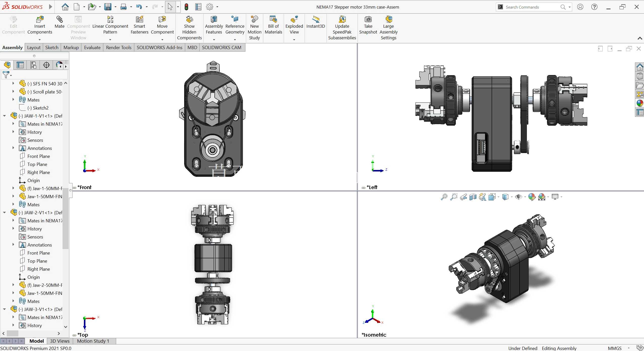Open Linear Component Pattern tool
644x351 pixels.
point(110,25)
